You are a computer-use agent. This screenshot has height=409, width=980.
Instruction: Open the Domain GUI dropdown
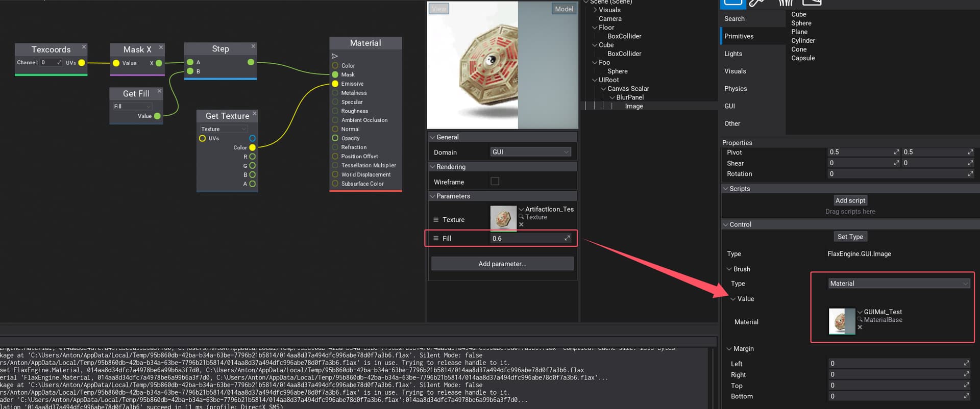[530, 152]
